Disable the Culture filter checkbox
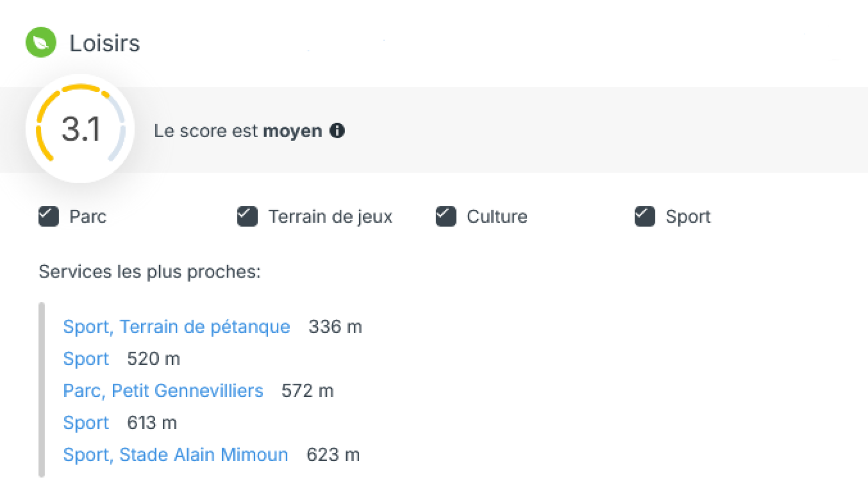The image size is (868, 489). pos(446,216)
